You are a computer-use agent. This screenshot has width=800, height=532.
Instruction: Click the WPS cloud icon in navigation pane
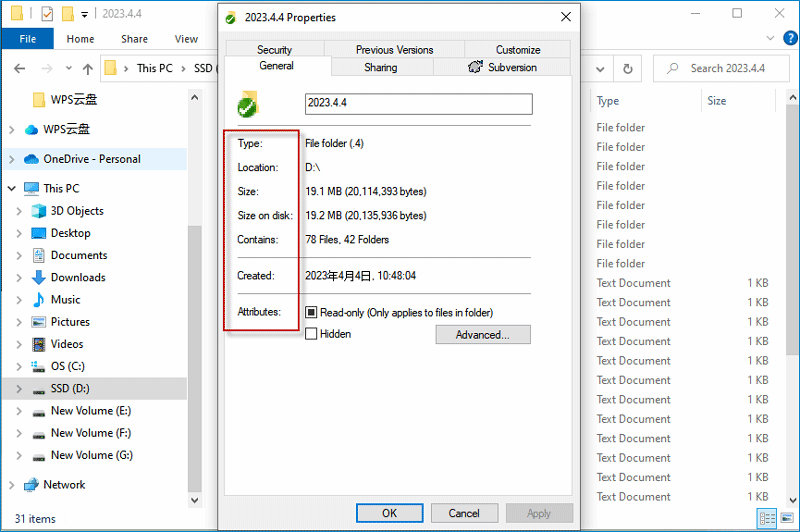31,130
